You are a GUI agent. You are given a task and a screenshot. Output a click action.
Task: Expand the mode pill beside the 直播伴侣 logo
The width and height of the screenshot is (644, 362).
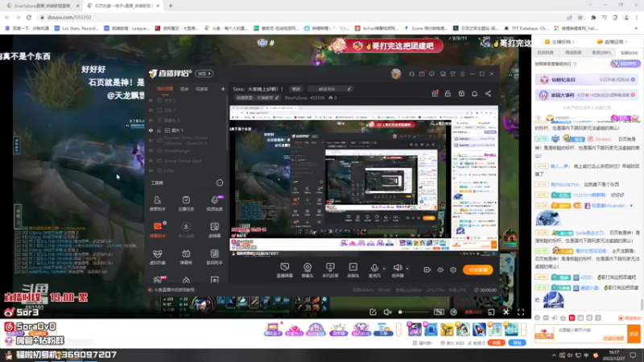pyautogui.click(x=204, y=74)
